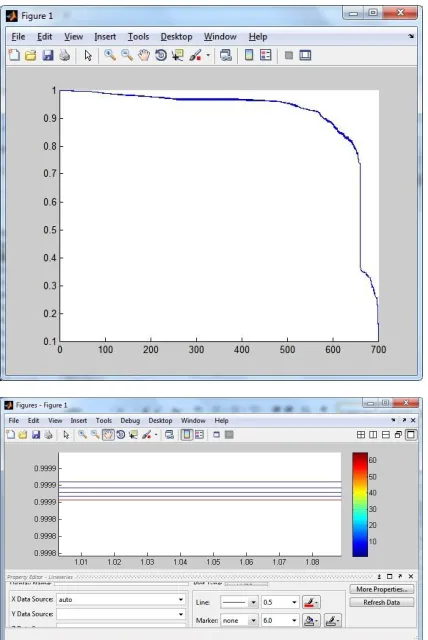Open Help menu in lower Figures window
Screen dimensions: 428x640
pos(221,420)
